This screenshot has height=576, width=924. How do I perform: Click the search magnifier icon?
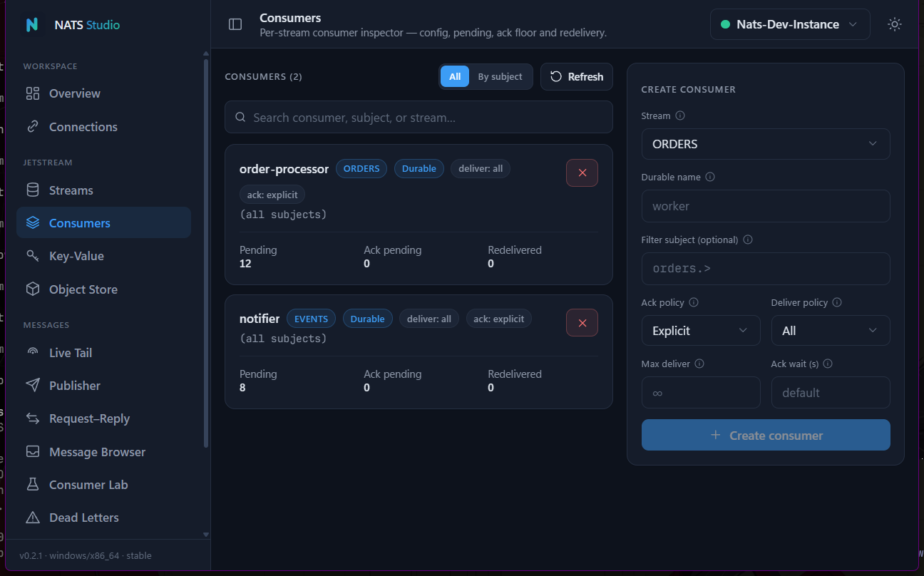(x=241, y=117)
